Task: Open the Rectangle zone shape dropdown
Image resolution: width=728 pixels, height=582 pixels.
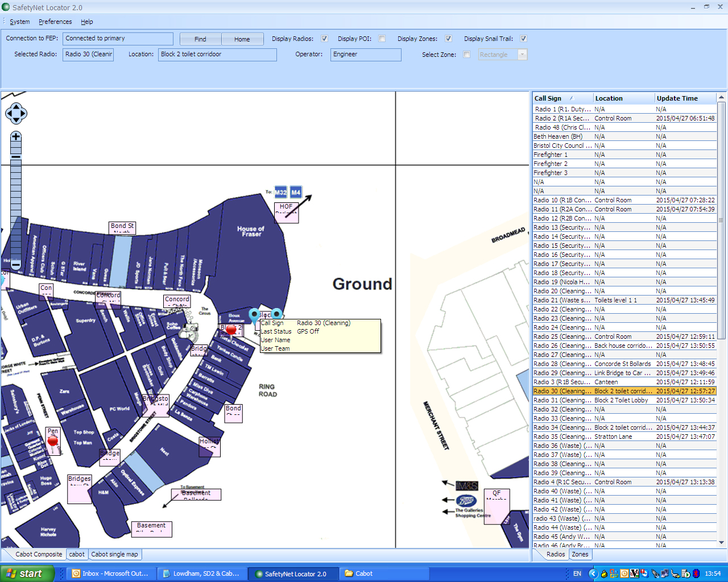Action: coord(522,55)
